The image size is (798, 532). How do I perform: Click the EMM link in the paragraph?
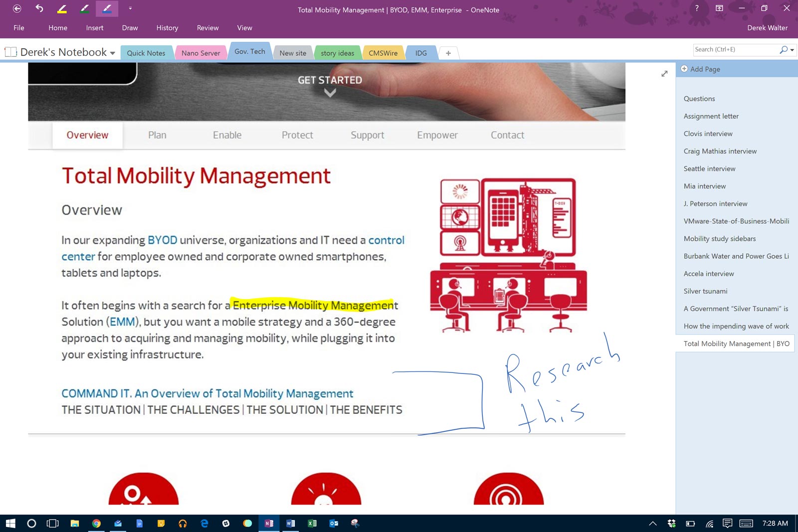(x=122, y=322)
